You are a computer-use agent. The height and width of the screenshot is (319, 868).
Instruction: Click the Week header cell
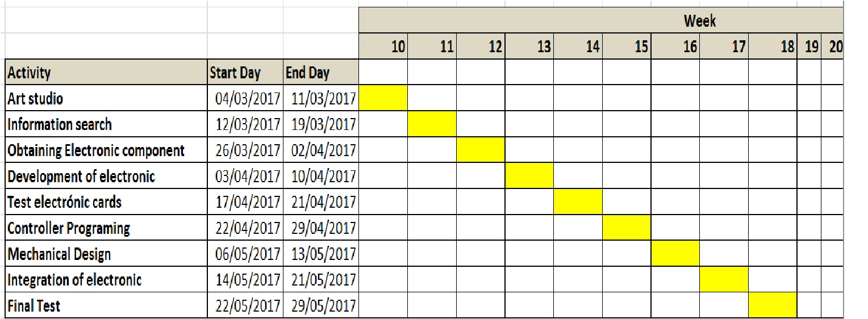tap(601, 21)
